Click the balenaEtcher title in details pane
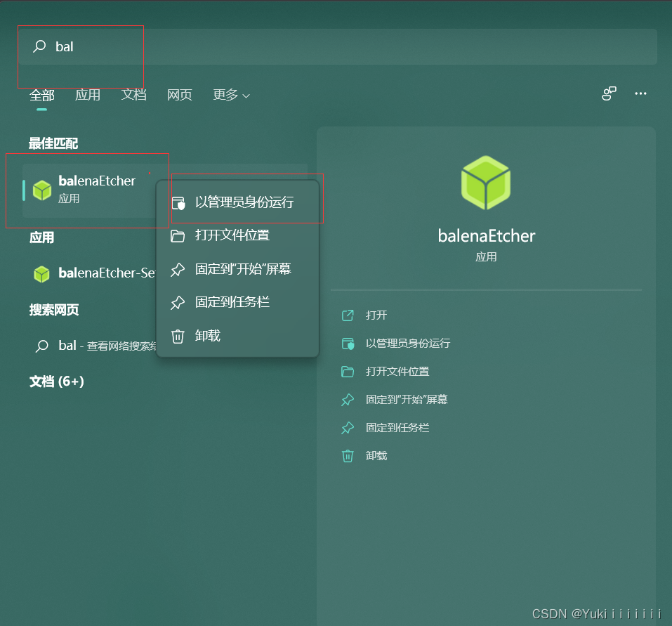 tap(487, 236)
